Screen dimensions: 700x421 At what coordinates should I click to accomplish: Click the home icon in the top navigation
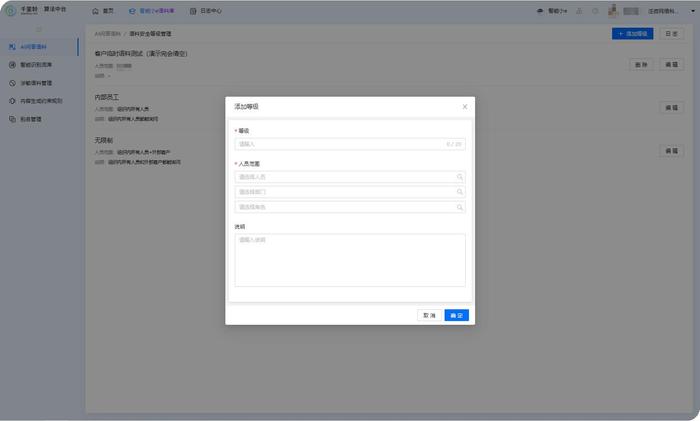[95, 11]
